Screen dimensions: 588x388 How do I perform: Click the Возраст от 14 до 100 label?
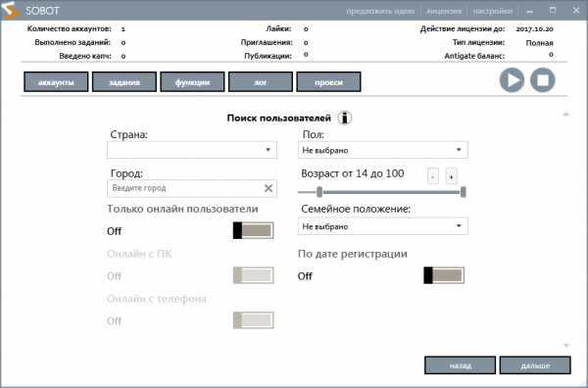coord(353,173)
